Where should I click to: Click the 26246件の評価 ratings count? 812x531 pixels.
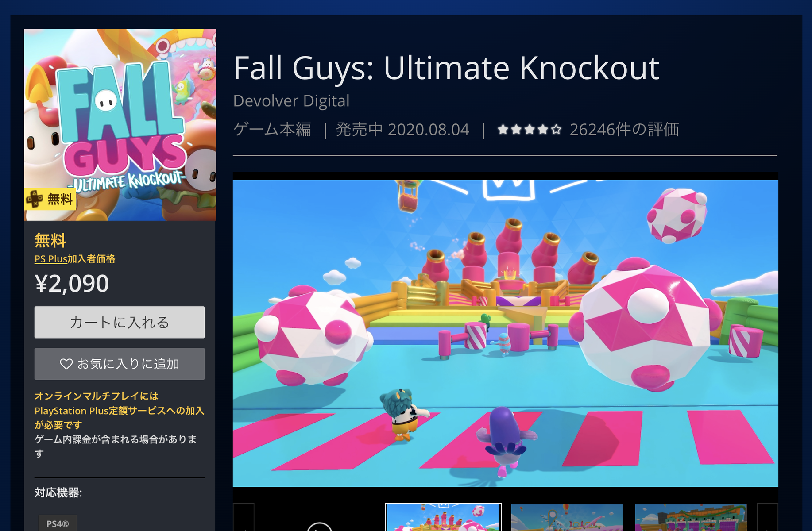click(624, 130)
